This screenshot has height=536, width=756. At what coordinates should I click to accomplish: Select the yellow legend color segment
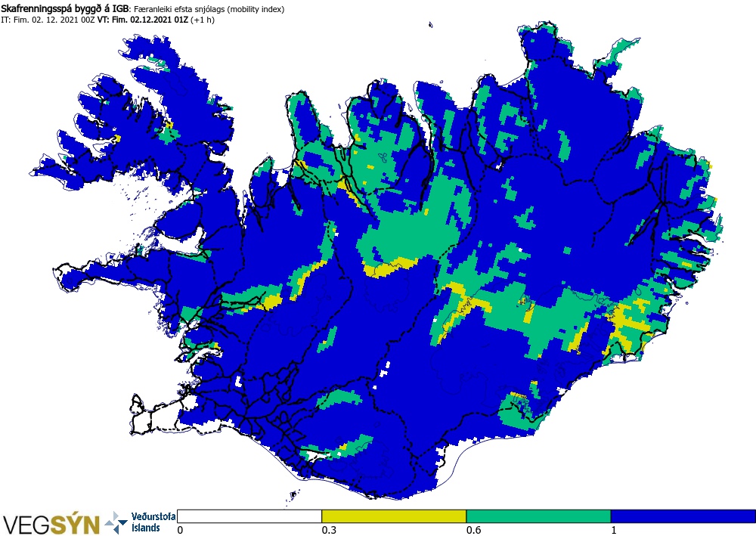point(394,516)
